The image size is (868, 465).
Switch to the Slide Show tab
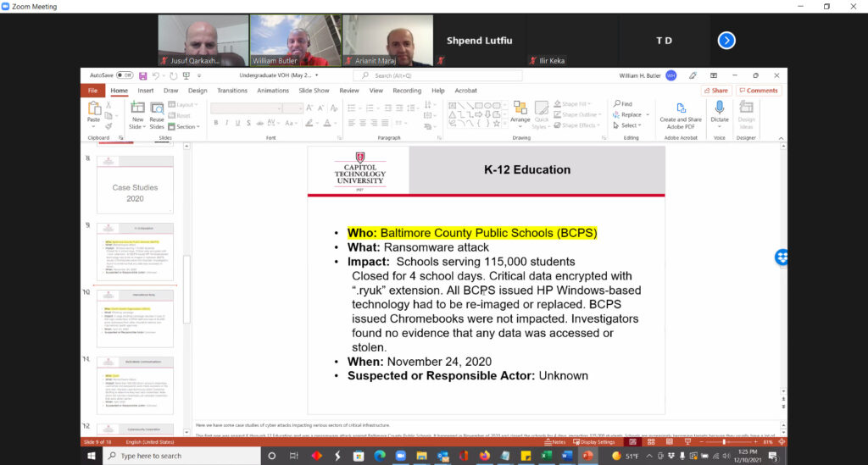tap(314, 91)
